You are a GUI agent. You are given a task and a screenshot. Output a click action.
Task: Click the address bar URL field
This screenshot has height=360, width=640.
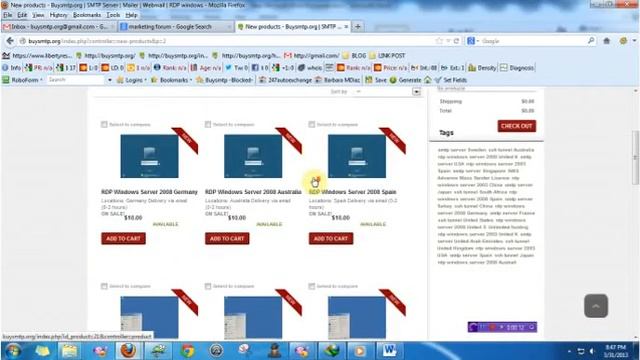(229, 41)
